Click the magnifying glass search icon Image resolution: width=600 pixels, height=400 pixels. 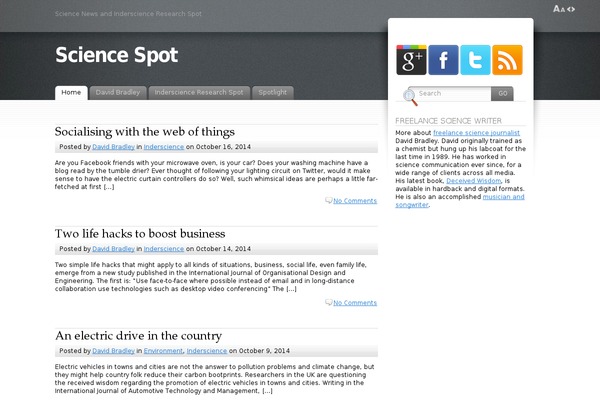(410, 96)
